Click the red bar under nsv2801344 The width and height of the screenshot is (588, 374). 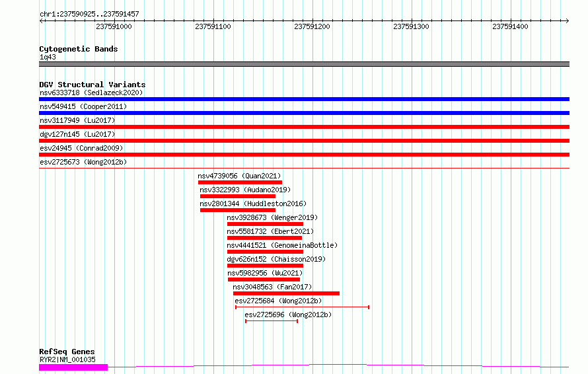tap(238, 210)
